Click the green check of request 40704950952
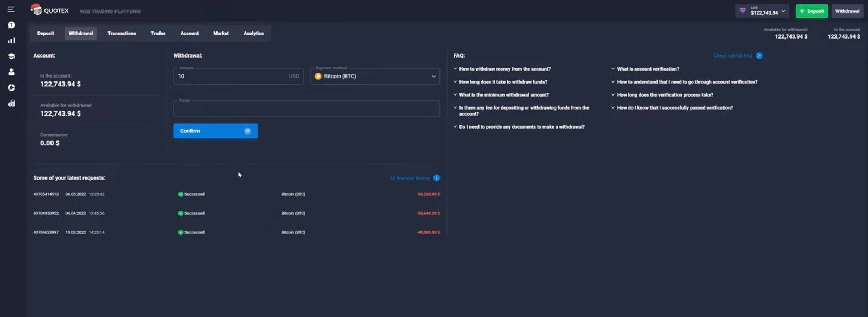868x317 pixels. point(181,213)
